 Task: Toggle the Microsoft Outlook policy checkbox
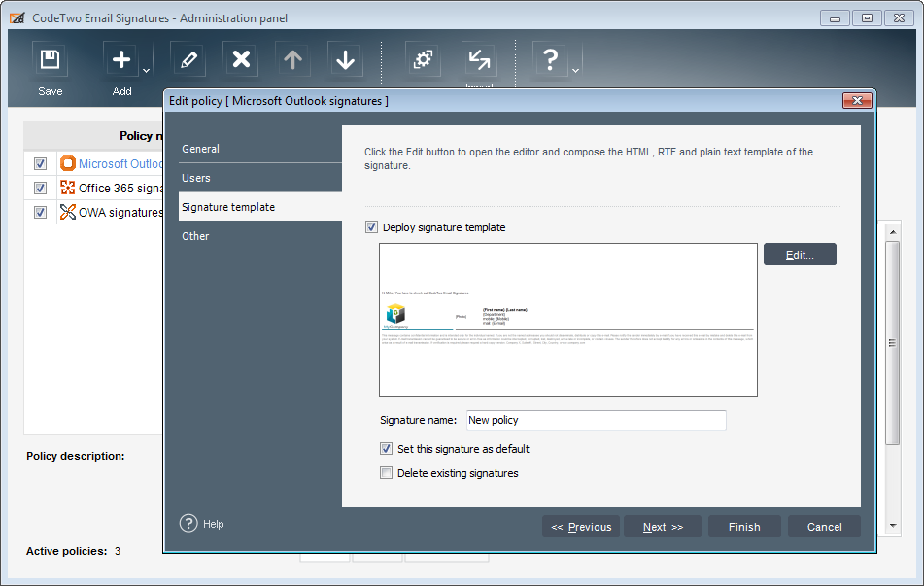[x=40, y=163]
